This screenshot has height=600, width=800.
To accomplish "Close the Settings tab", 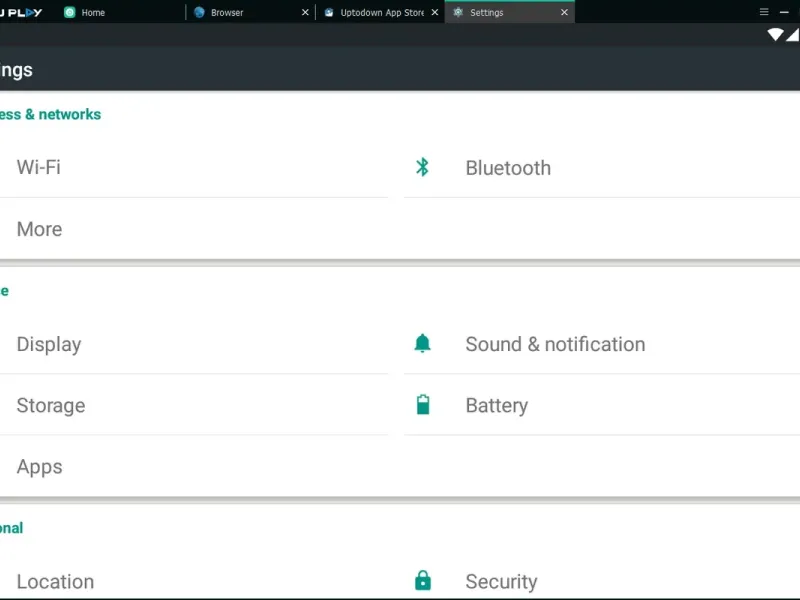I will coord(564,12).
